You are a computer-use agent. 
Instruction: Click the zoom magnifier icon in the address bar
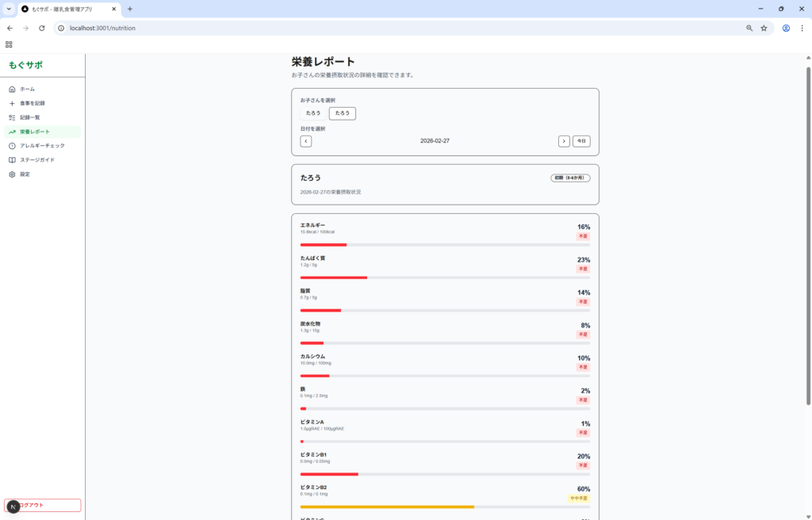pyautogui.click(x=749, y=28)
